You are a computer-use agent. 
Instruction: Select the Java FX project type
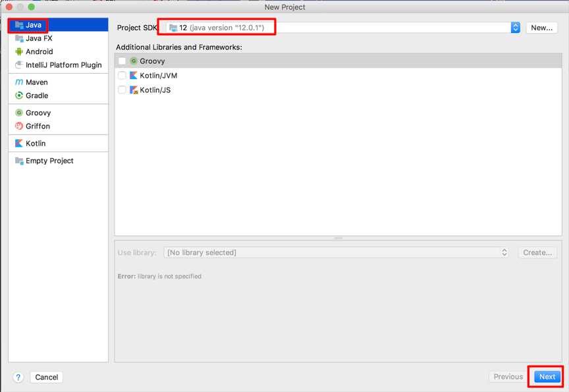(x=59, y=38)
